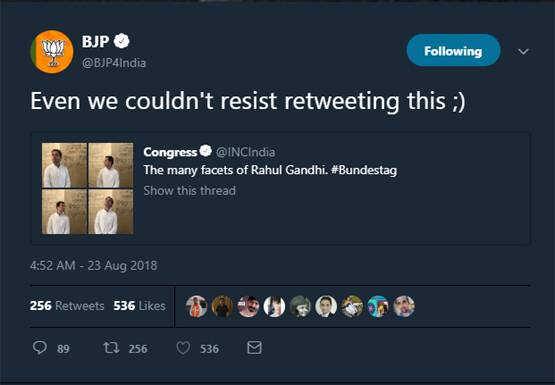Expand the tweet options chevron
The height and width of the screenshot is (385, 555).
[x=523, y=51]
